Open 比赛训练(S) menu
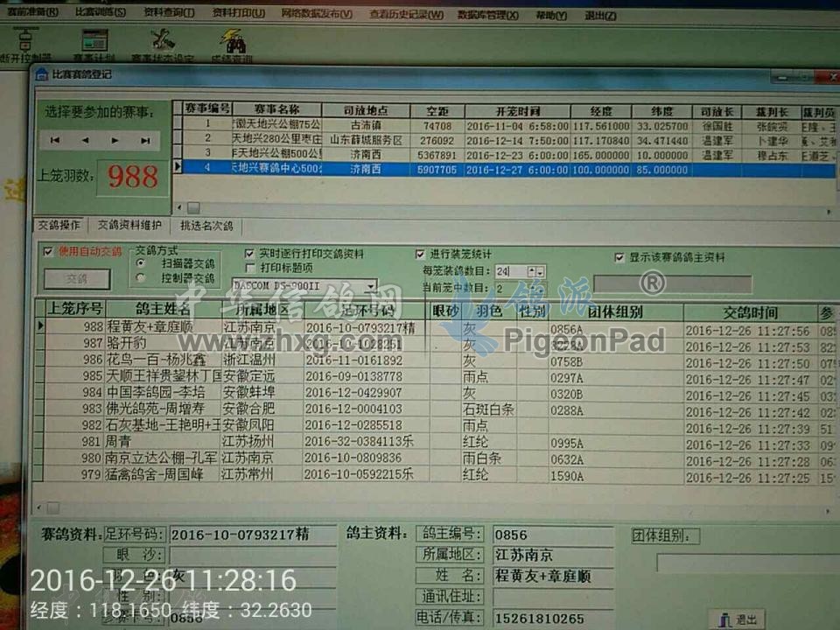This screenshot has height=630, width=840. [x=100, y=11]
